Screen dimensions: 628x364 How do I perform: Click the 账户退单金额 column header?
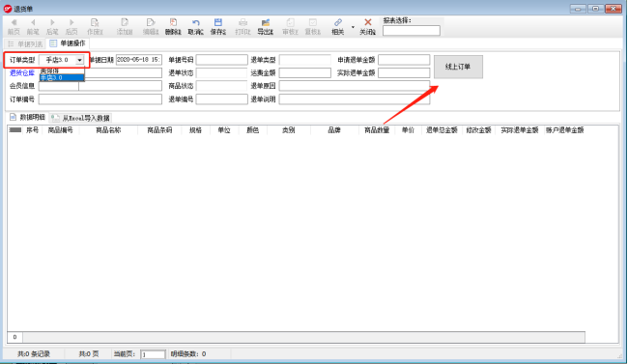[564, 130]
